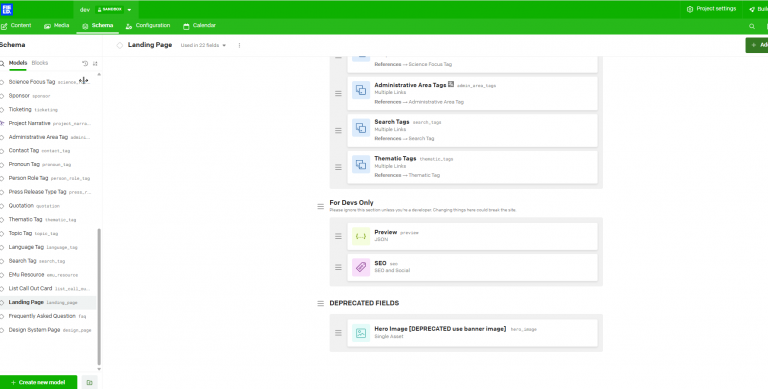Open the Science Focus Tag model
This screenshot has height=389, width=768.
(x=48, y=82)
